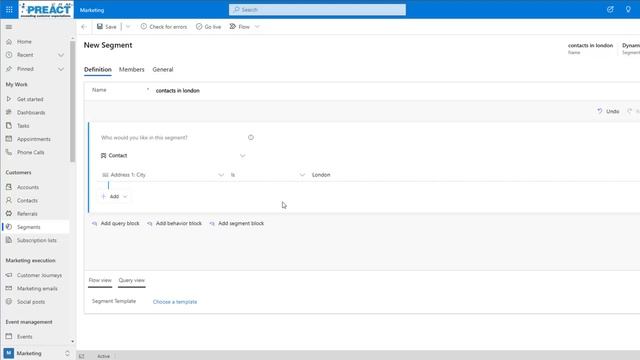Switch to the Members tab
The image size is (640, 360).
click(x=131, y=69)
